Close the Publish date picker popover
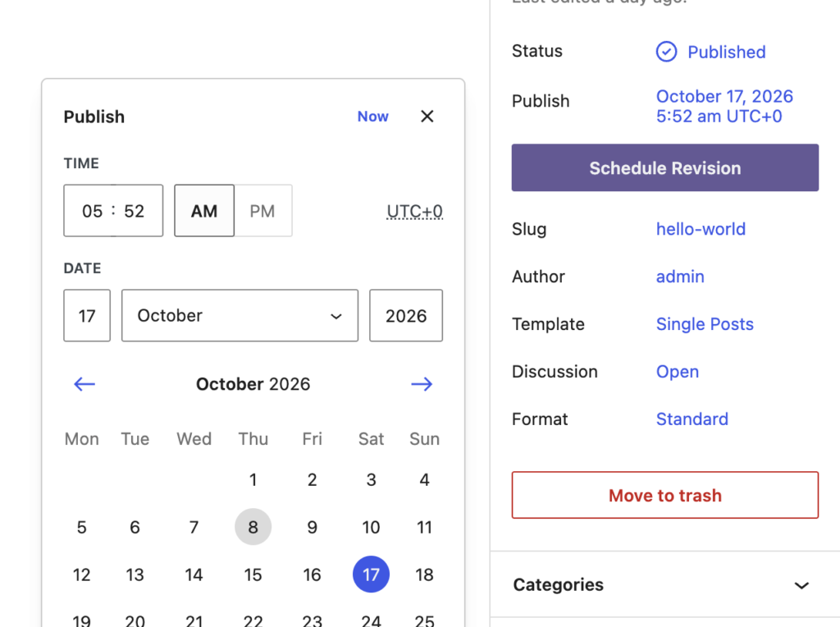This screenshot has height=627, width=840. click(427, 117)
